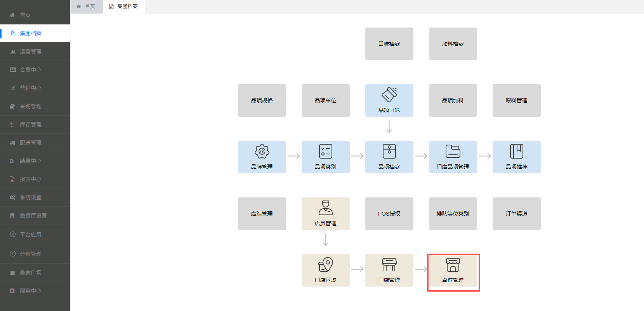
Task: Open 品项口味 seasoning shaker icon
Action: pyautogui.click(x=389, y=95)
